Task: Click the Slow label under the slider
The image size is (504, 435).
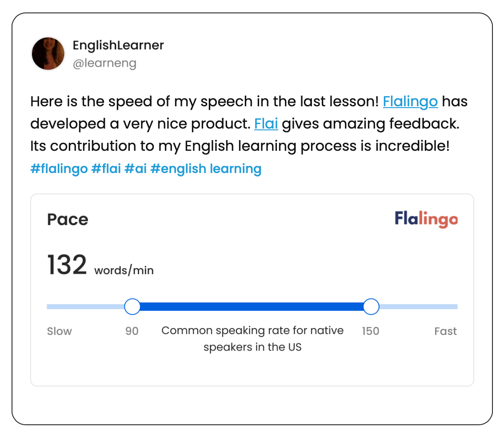Action: click(x=60, y=331)
